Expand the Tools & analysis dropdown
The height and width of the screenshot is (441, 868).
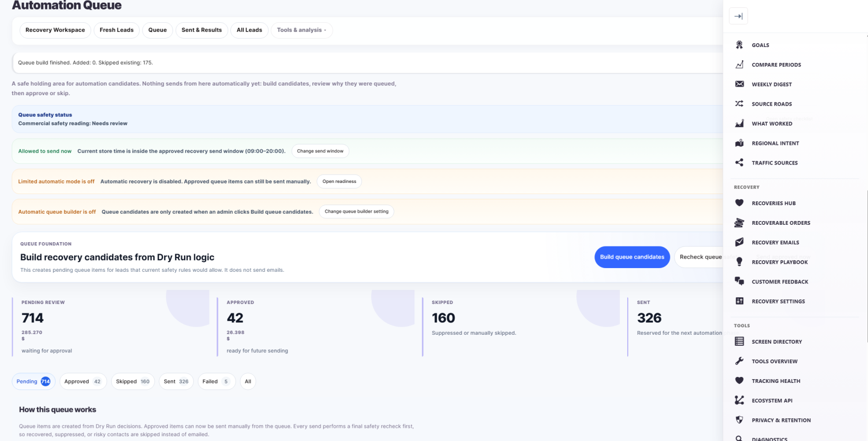[302, 30]
